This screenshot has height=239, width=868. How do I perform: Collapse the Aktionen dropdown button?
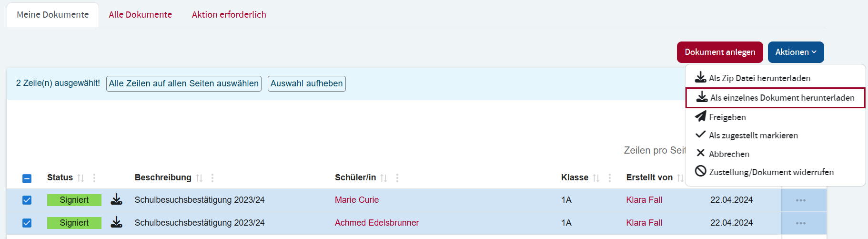[x=796, y=52]
